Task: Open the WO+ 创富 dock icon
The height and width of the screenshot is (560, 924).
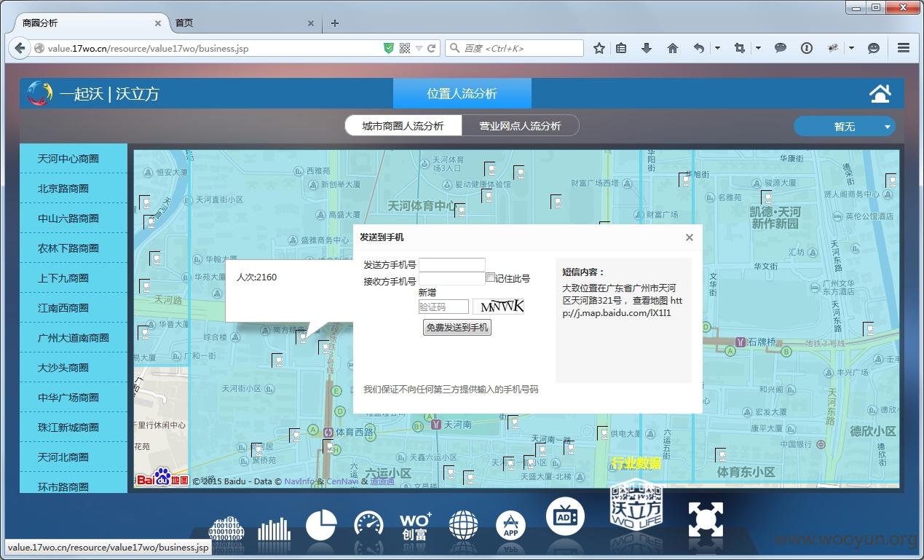Action: coord(416,526)
